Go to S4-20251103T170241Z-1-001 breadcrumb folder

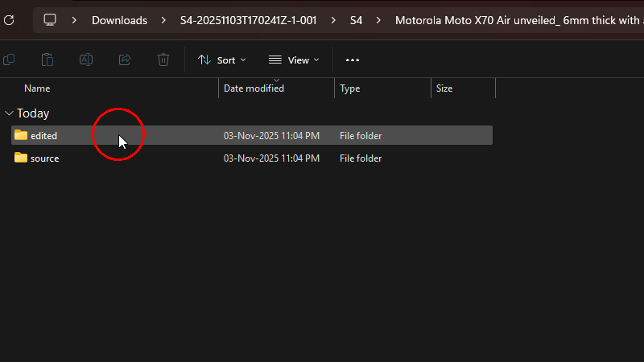point(248,20)
